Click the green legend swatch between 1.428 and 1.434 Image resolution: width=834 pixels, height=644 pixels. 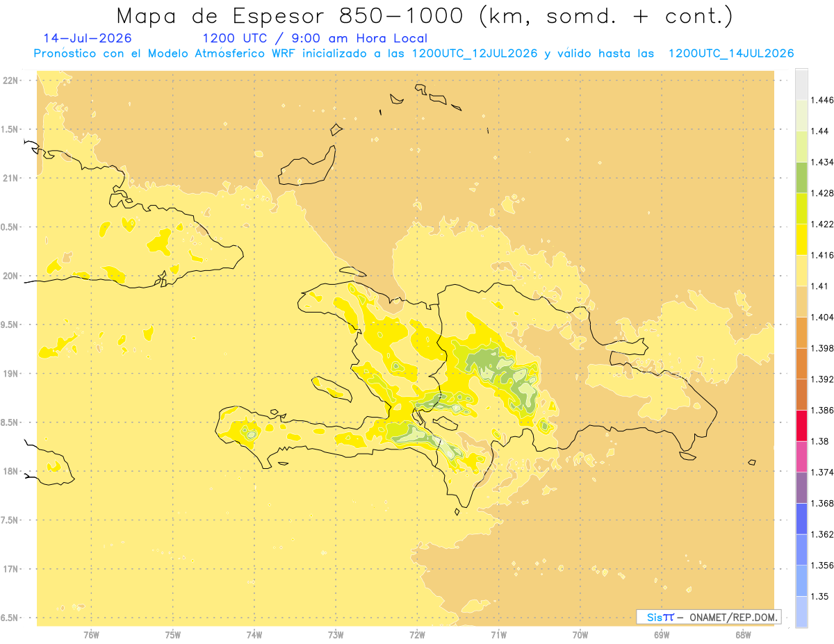pos(801,177)
